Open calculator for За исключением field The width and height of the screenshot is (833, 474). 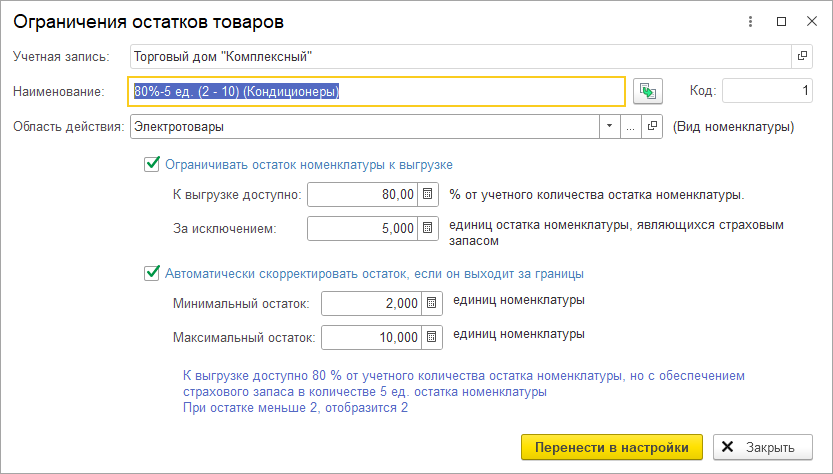coord(428,228)
